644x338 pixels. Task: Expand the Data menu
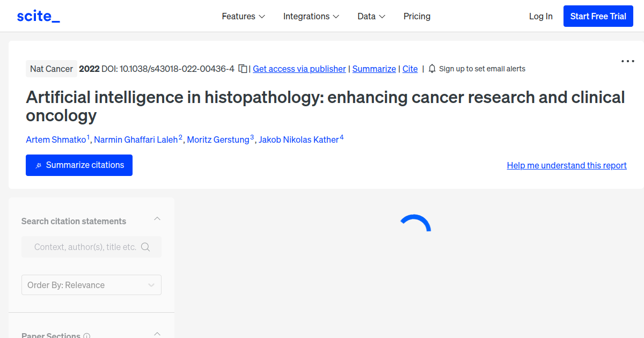click(x=371, y=16)
